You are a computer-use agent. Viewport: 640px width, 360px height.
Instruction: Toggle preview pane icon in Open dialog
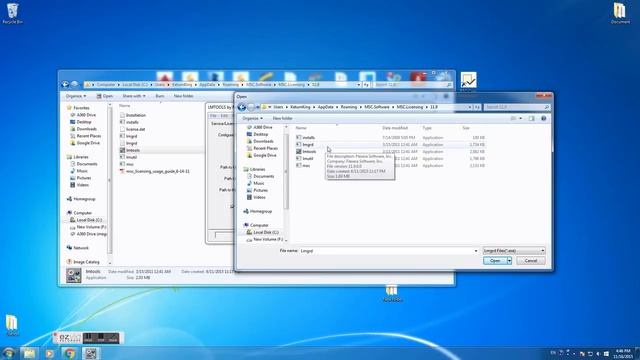coord(531,118)
